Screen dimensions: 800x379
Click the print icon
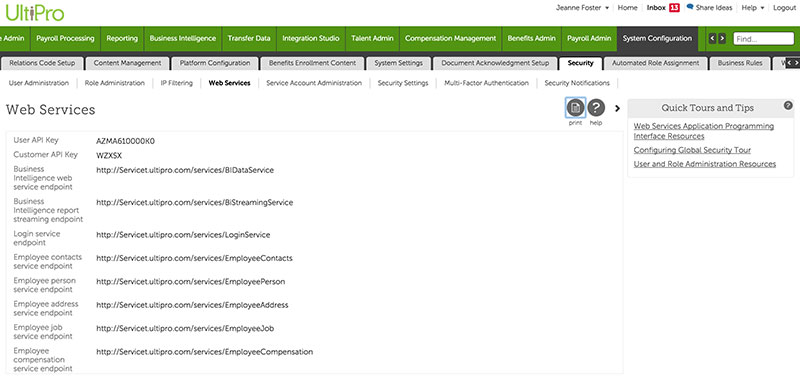pyautogui.click(x=576, y=108)
